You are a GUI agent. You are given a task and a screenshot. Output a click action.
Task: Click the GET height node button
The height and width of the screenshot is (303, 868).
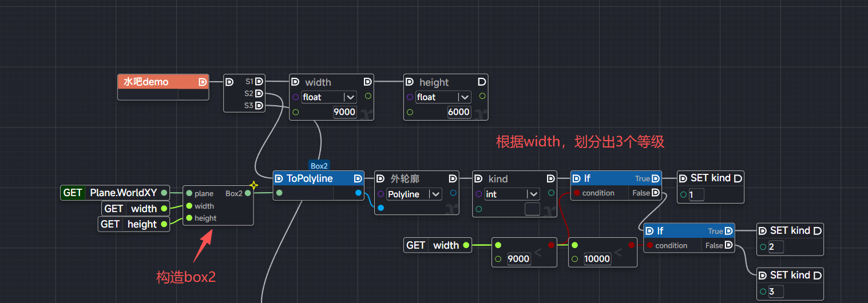pos(134,224)
